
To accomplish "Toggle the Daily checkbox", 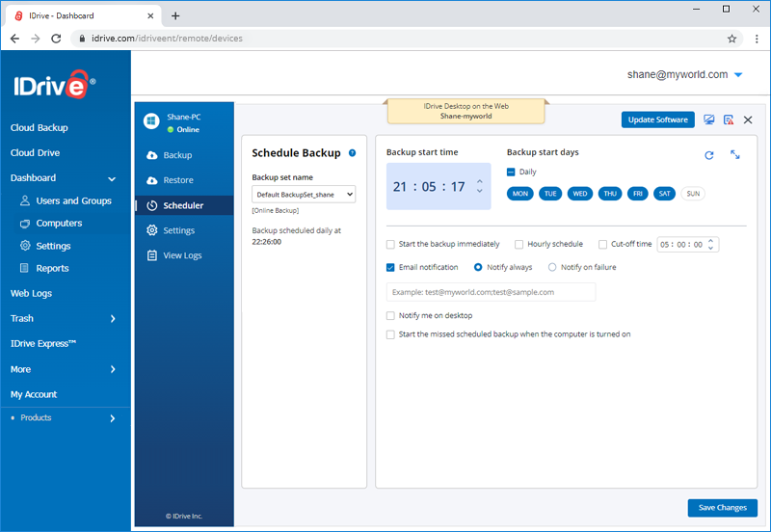I will [511, 173].
